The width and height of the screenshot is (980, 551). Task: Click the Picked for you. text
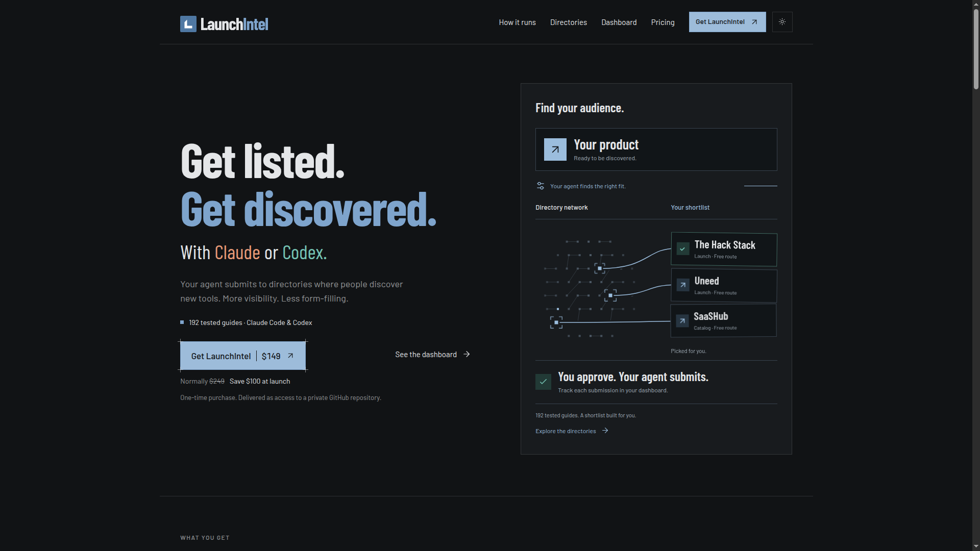[689, 351]
